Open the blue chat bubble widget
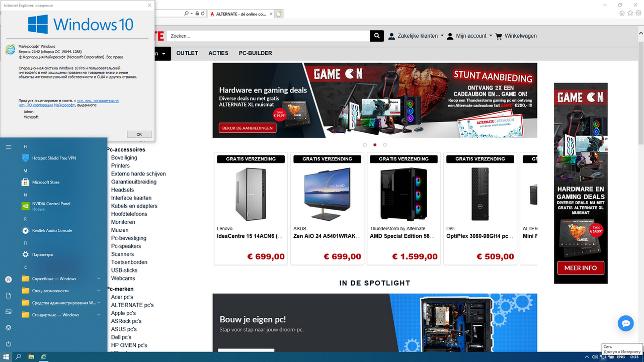Image resolution: width=644 pixels, height=362 pixels. 625,323
